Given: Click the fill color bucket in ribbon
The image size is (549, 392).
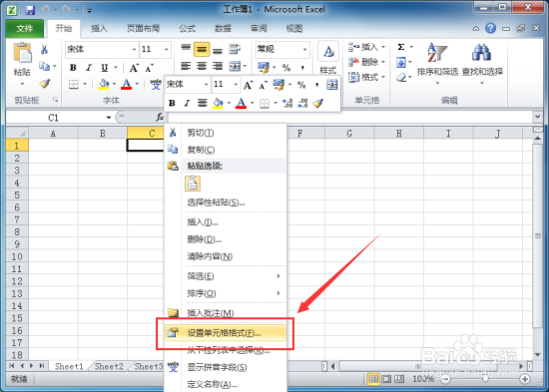Looking at the screenshot, I should coord(104,84).
